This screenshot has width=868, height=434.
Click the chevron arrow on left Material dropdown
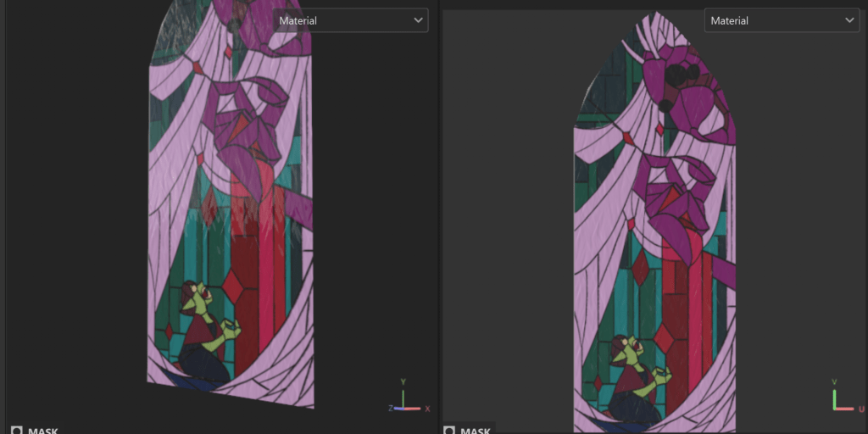point(417,20)
